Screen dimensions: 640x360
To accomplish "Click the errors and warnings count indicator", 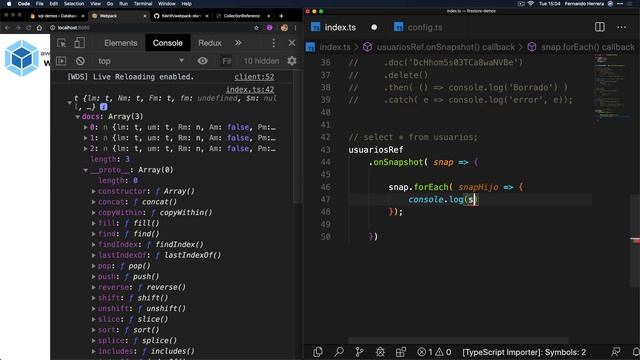I will click(434, 352).
